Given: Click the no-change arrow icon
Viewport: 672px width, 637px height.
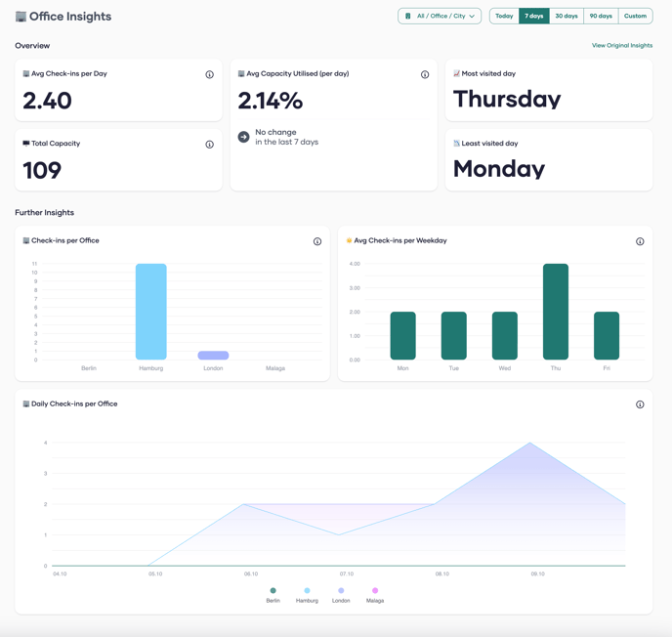Looking at the screenshot, I should pyautogui.click(x=244, y=137).
